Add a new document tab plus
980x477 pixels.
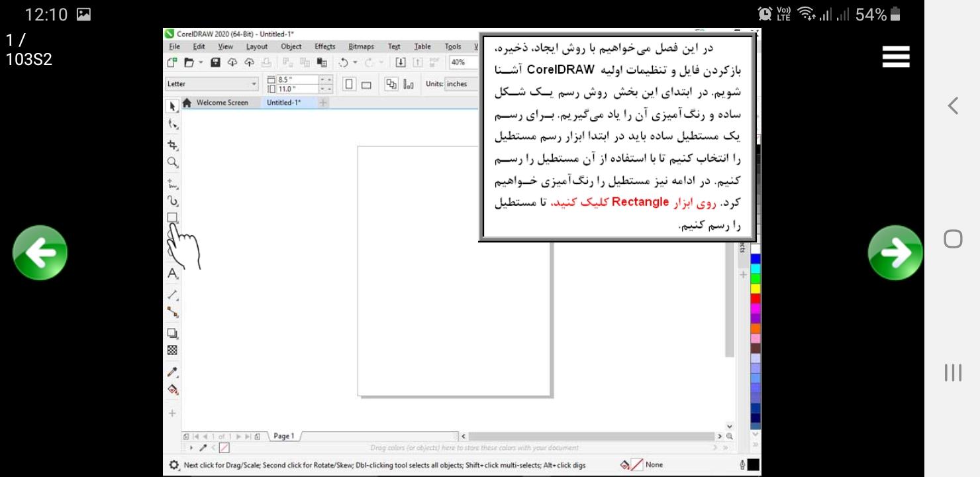pos(324,103)
